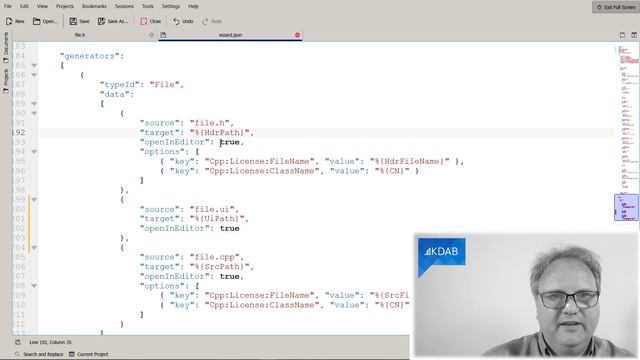The height and width of the screenshot is (360, 640).
Task: Click the Save toolbar button
Action: [x=79, y=21]
